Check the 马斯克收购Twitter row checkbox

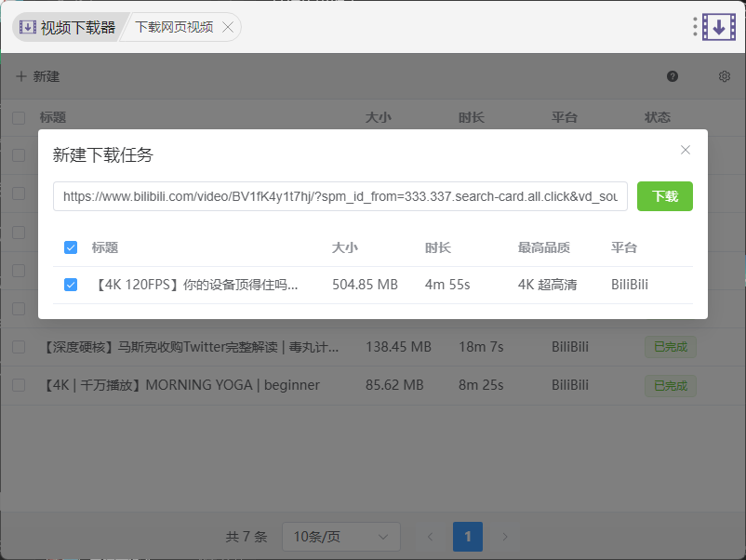(x=19, y=347)
